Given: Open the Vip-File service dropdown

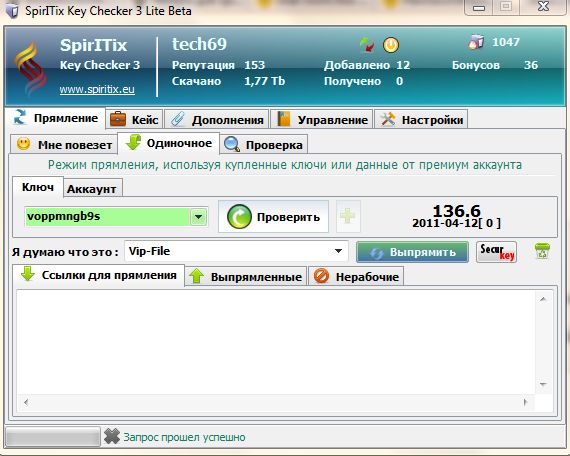Looking at the screenshot, I should click(x=236, y=251).
